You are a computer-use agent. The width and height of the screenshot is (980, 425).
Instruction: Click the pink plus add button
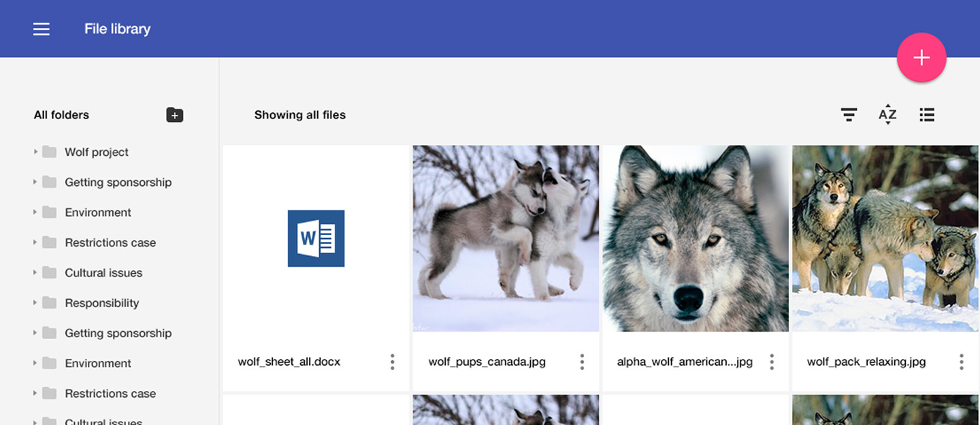921,58
